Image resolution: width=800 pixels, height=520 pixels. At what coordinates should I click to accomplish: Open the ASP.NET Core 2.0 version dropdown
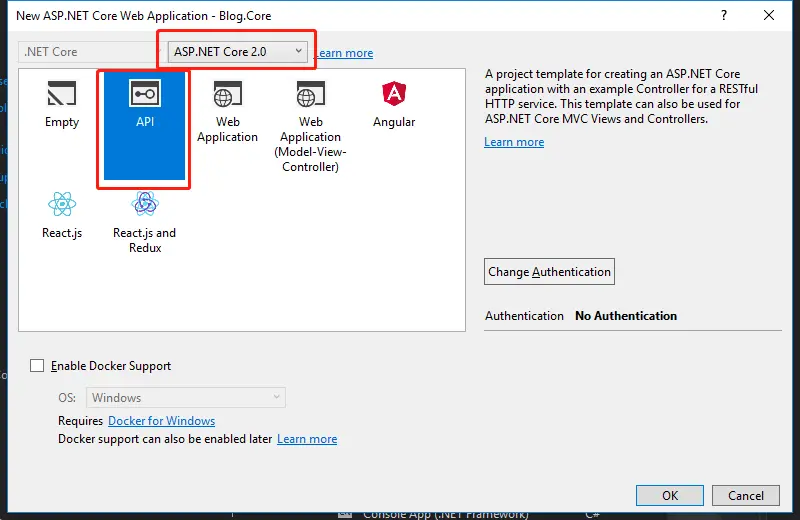(x=238, y=52)
